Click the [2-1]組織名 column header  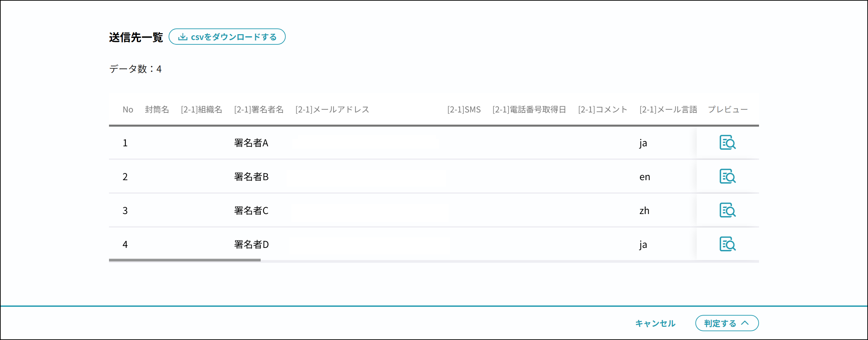pos(201,109)
